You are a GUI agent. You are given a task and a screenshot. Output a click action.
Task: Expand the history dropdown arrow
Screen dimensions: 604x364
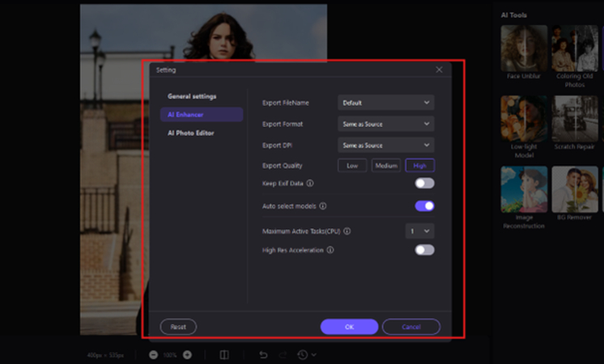(x=314, y=355)
